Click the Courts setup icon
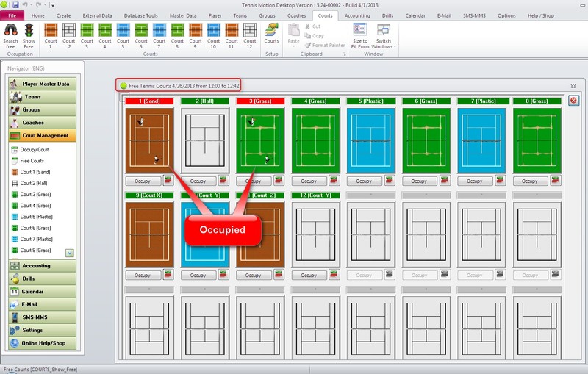Viewport: 588px width, 374px height. click(271, 31)
